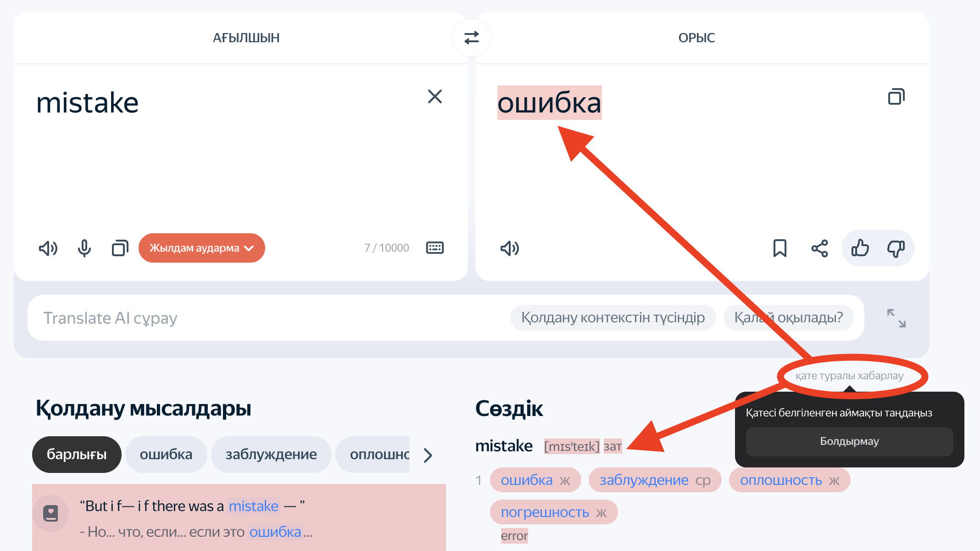Activate microphone voice input
Viewport: 980px width, 551px height.
pos(84,248)
